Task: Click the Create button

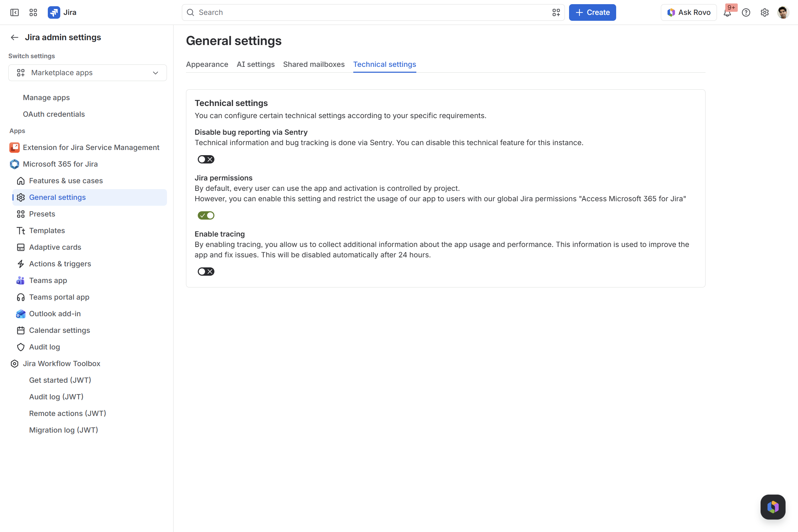Action: [x=592, y=12]
